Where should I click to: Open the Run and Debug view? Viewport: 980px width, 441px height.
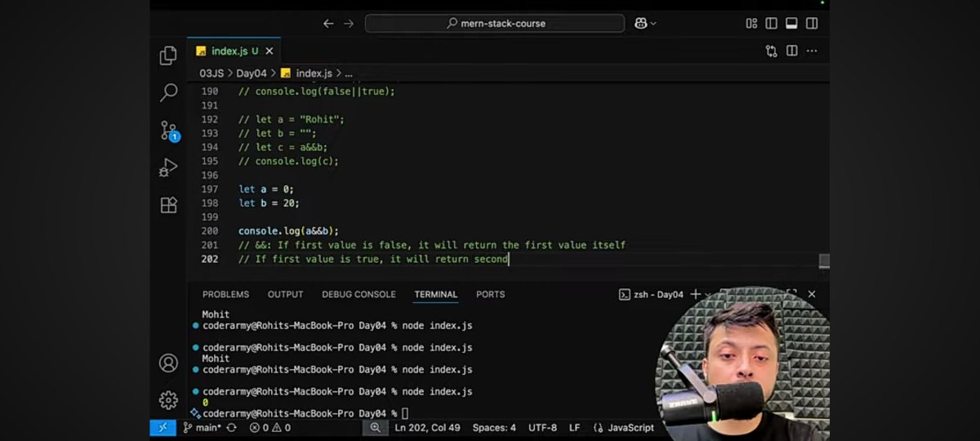coord(168,167)
